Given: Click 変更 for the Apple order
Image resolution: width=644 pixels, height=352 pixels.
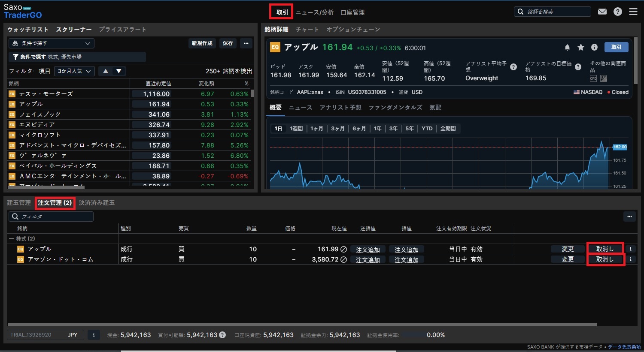Looking at the screenshot, I should pyautogui.click(x=568, y=249).
